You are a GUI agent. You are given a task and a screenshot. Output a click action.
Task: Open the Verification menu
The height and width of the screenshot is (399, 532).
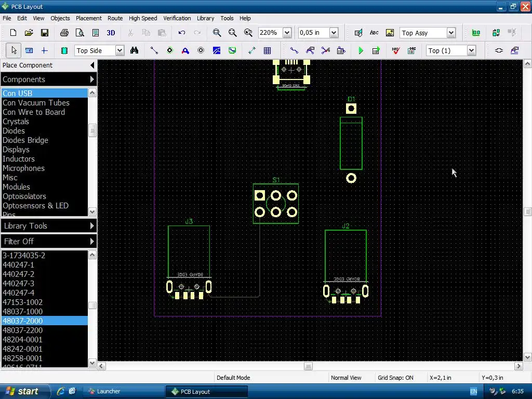pos(177,18)
